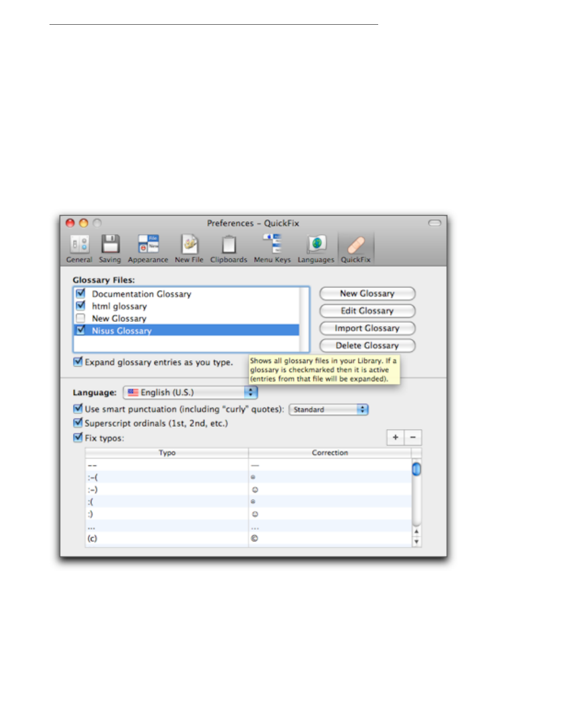
Task: Click the Typo column header
Action: tap(167, 453)
